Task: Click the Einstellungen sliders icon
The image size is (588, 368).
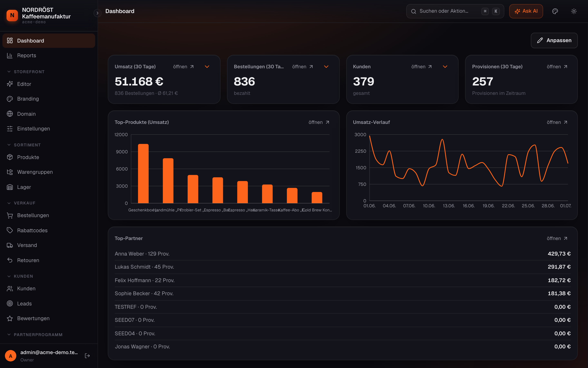Action: (10, 129)
